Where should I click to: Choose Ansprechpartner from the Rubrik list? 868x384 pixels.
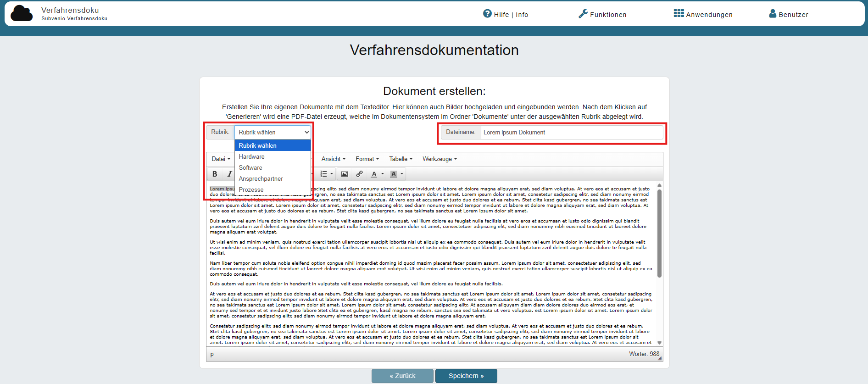click(273, 178)
